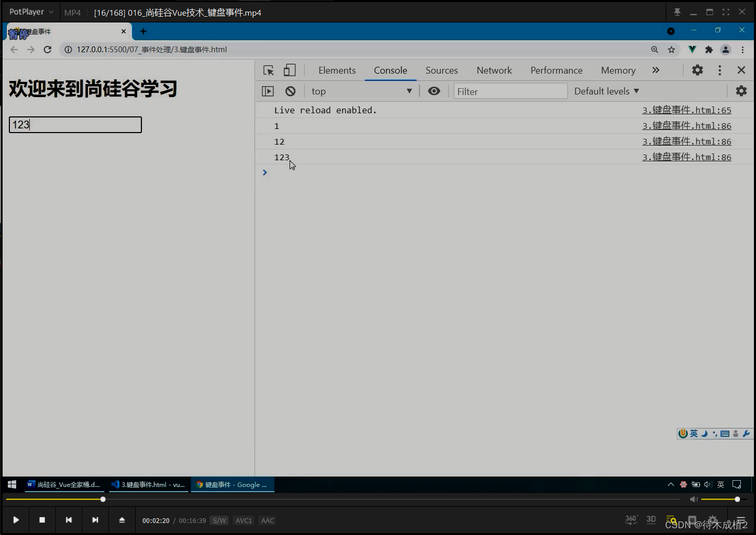Toggle the 3D video mode
Image resolution: width=756 pixels, height=535 pixels.
pyautogui.click(x=651, y=519)
